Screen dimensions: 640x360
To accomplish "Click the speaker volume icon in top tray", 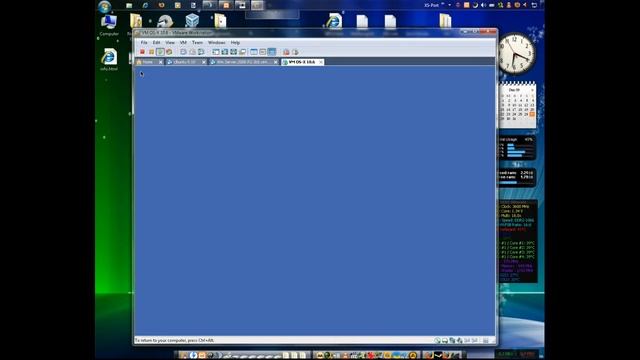I will point(483,5).
